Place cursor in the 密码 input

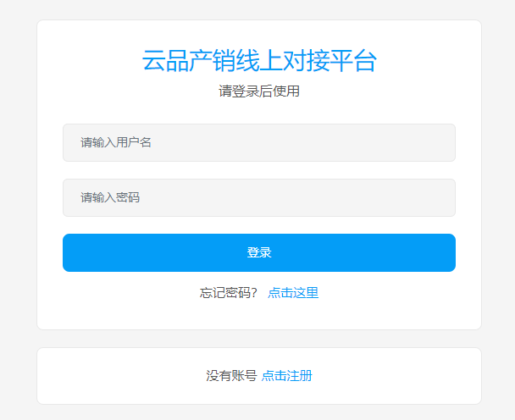(x=258, y=197)
